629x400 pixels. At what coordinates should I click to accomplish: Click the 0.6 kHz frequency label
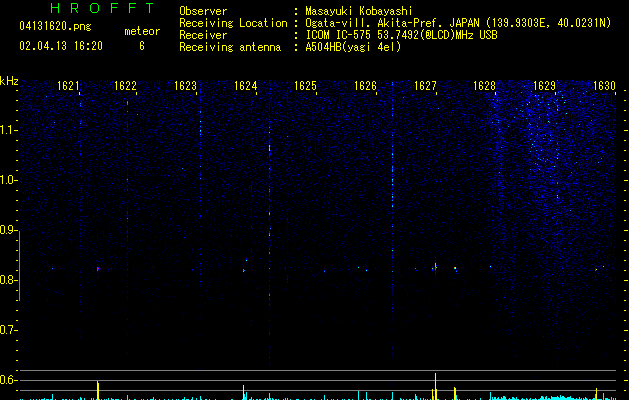[9, 380]
